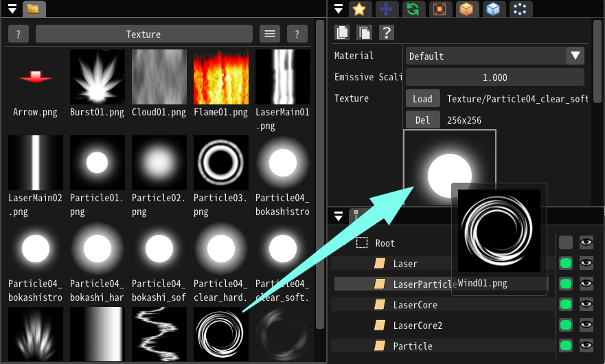Click the Del texture button
This screenshot has height=364, width=605.
422,120
